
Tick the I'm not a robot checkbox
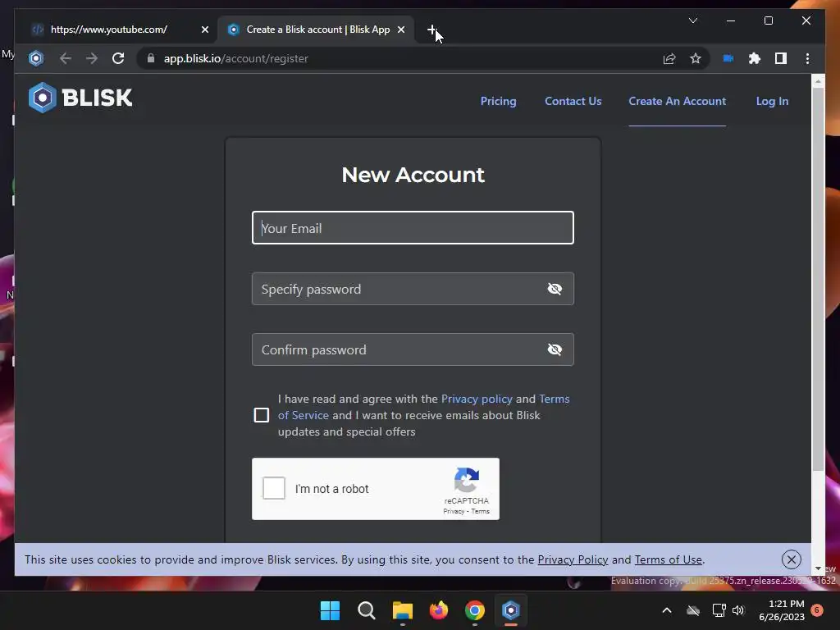click(x=274, y=489)
